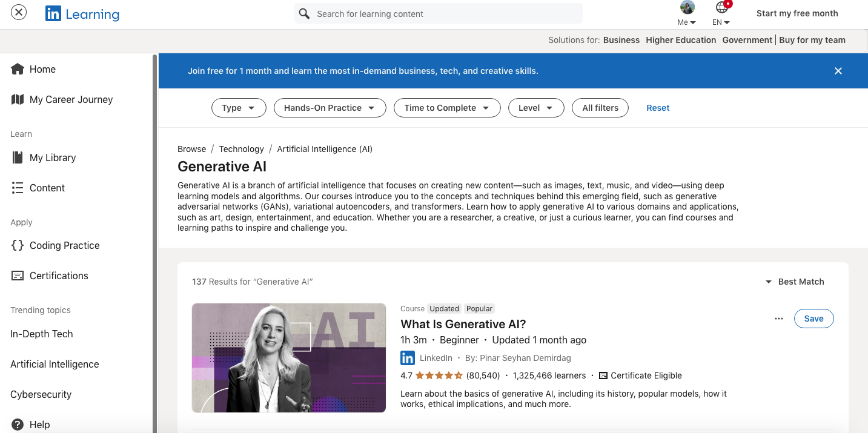The width and height of the screenshot is (868, 433).
Task: Click the author Pinar Seyhan Demirdag
Action: [525, 358]
